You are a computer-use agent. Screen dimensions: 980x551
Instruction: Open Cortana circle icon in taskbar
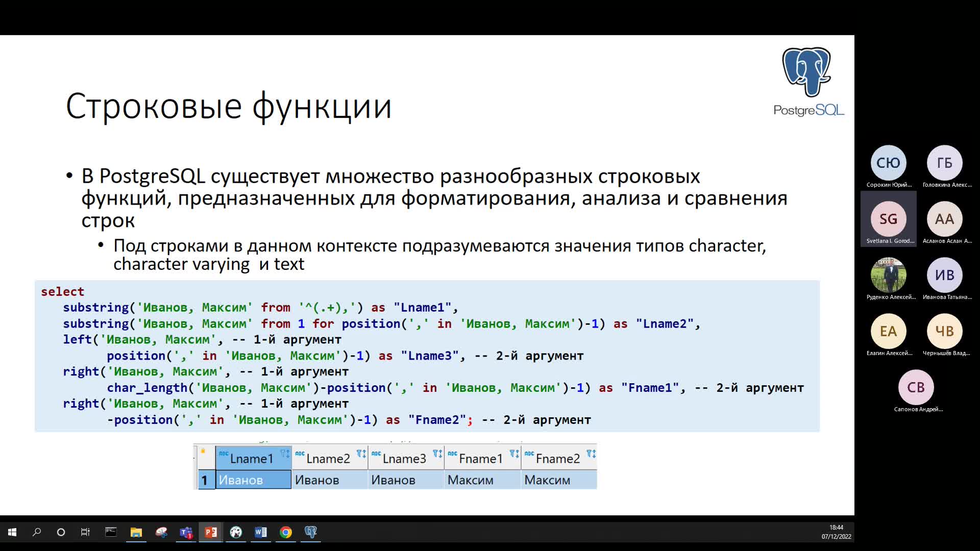point(61,532)
